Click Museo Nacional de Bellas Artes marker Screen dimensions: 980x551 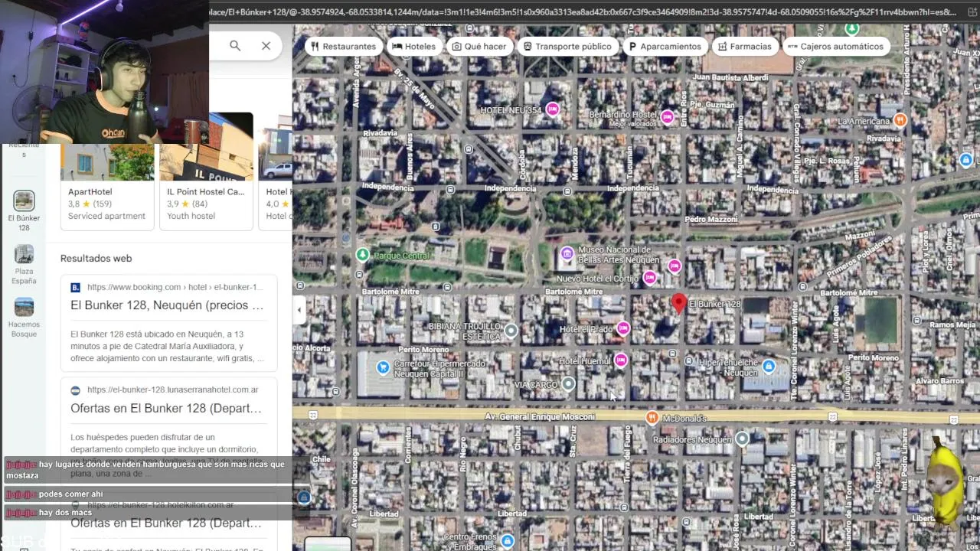pyautogui.click(x=567, y=253)
